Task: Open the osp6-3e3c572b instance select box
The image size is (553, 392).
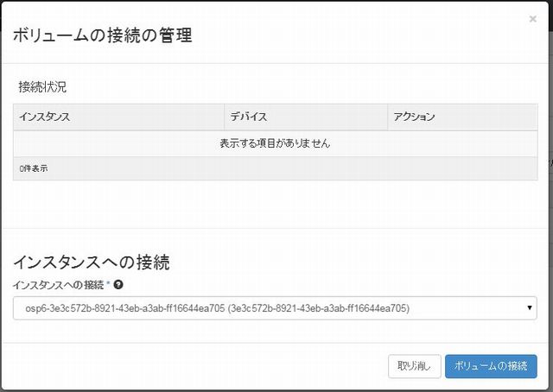Action: tap(259, 307)
